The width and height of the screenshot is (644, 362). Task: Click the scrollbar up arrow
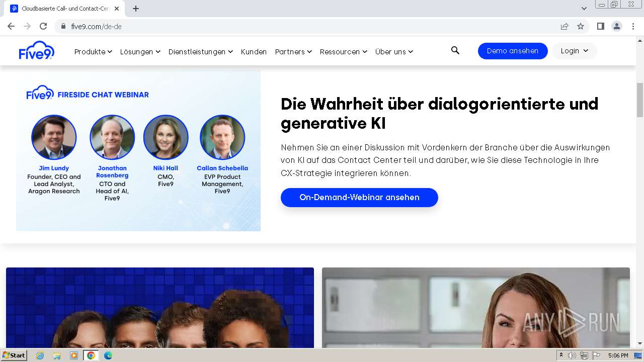coord(640,40)
